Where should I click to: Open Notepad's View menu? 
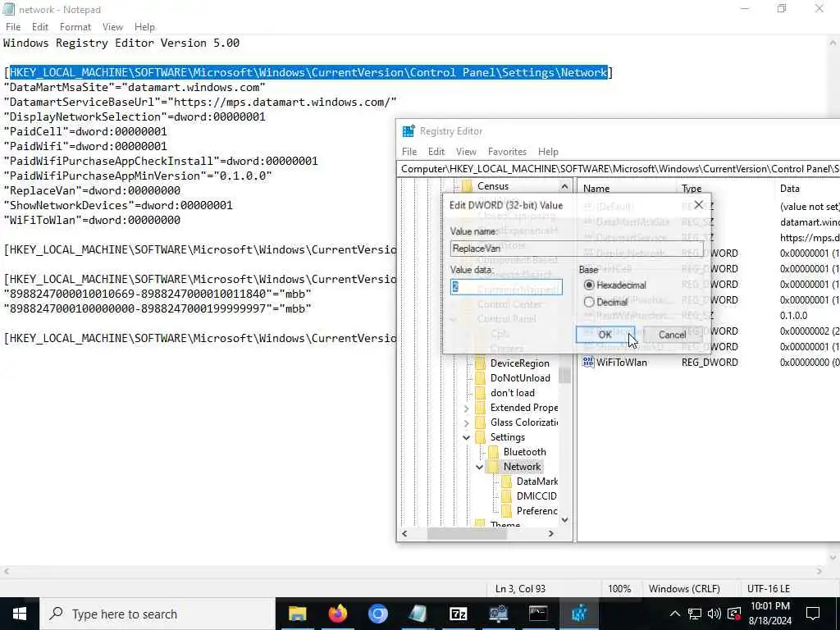pyautogui.click(x=112, y=27)
